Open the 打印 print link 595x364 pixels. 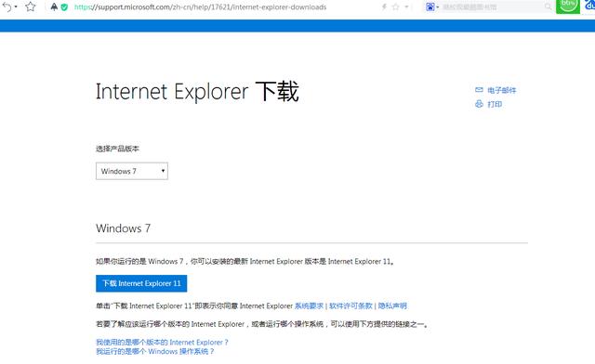click(x=495, y=104)
